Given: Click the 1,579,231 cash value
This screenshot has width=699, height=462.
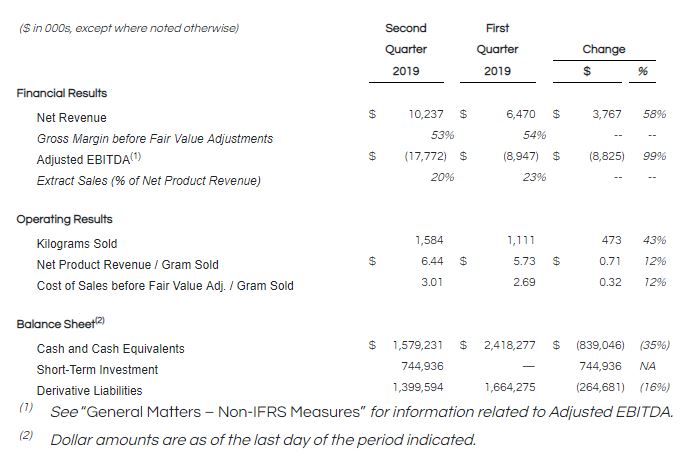Looking at the screenshot, I should click(417, 346).
